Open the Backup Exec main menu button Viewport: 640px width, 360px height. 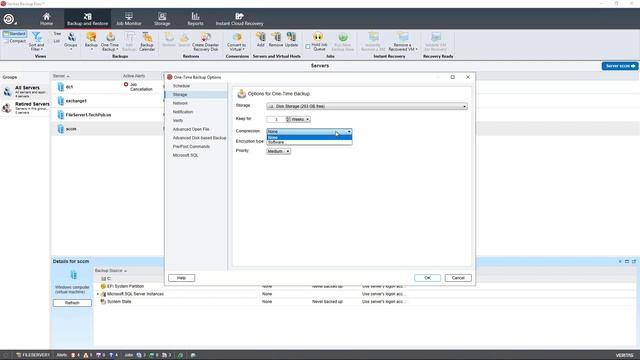coord(9,19)
